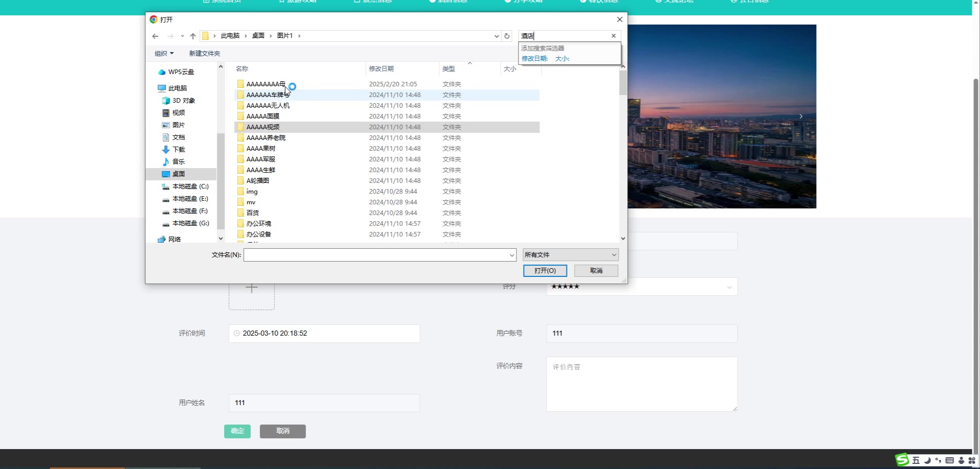Click the gray 取消 button on the form
The height and width of the screenshot is (469, 980).
(283, 431)
